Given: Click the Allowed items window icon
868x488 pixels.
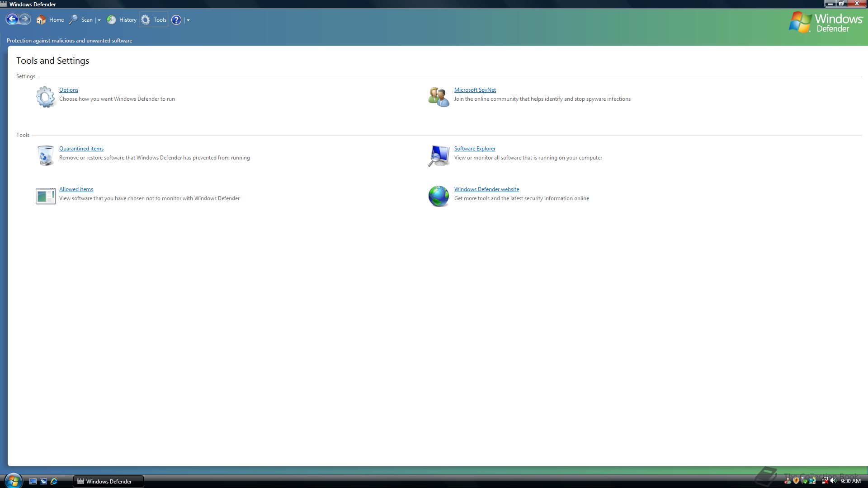Looking at the screenshot, I should [45, 196].
